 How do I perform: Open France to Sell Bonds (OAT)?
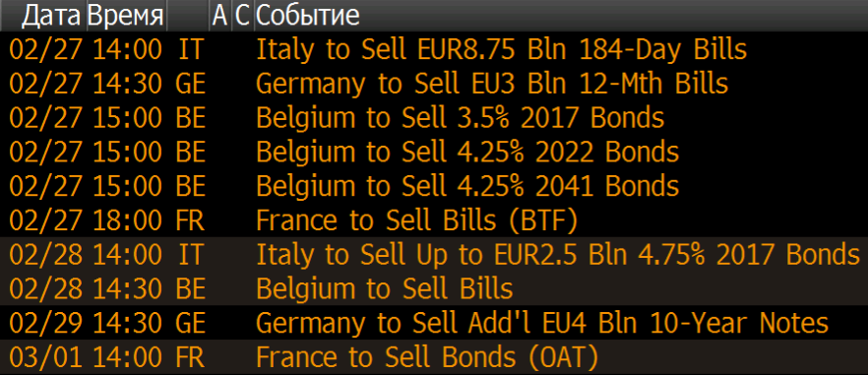coord(427,357)
